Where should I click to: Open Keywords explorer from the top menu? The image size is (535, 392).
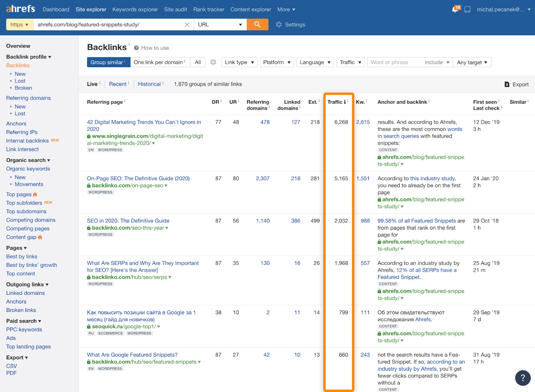(135, 9)
